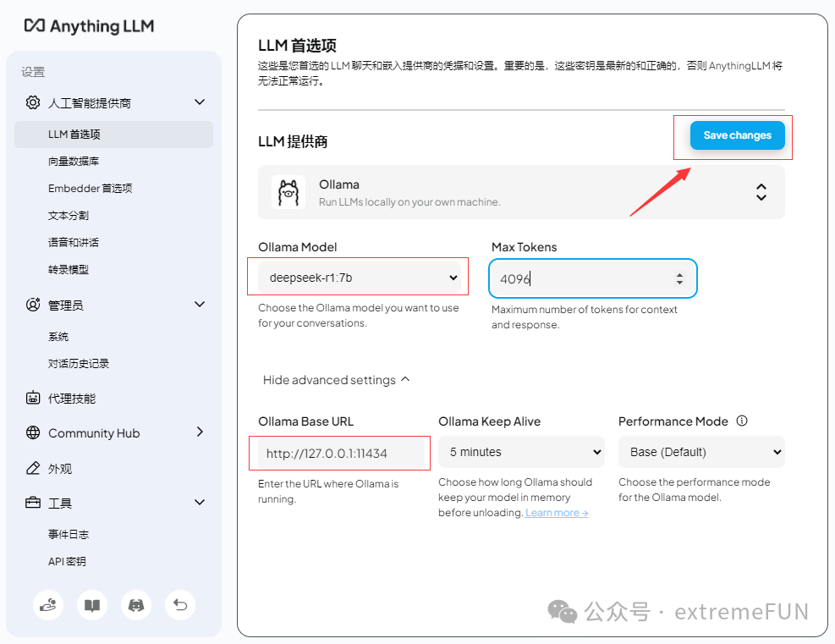Viewport: 835px width, 644px height.
Task: Open 语音和讲话 menu item
Action: tap(74, 242)
